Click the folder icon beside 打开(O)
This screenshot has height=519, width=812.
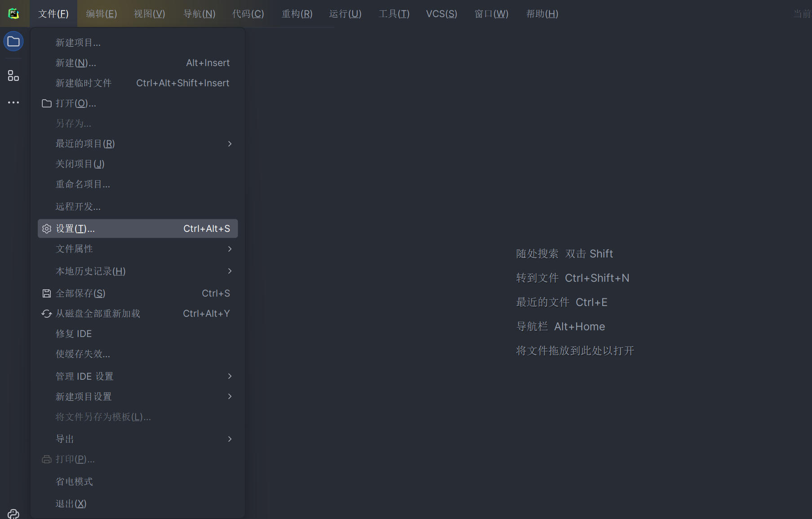coord(47,103)
